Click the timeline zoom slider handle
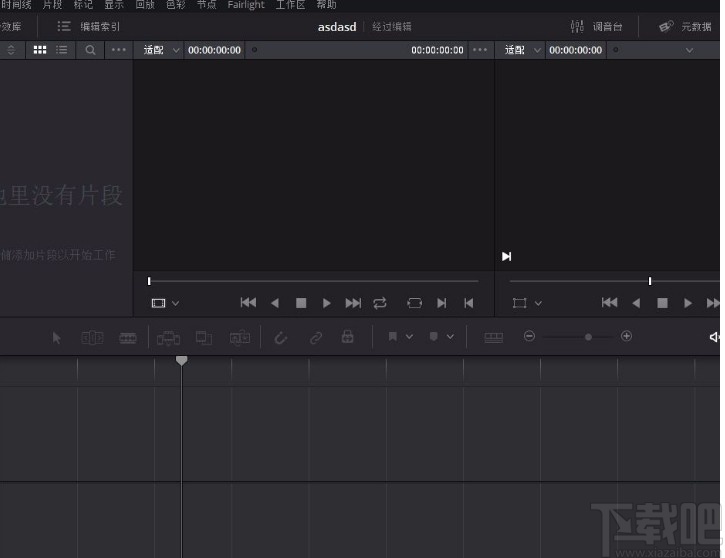725x558 pixels. pos(588,337)
